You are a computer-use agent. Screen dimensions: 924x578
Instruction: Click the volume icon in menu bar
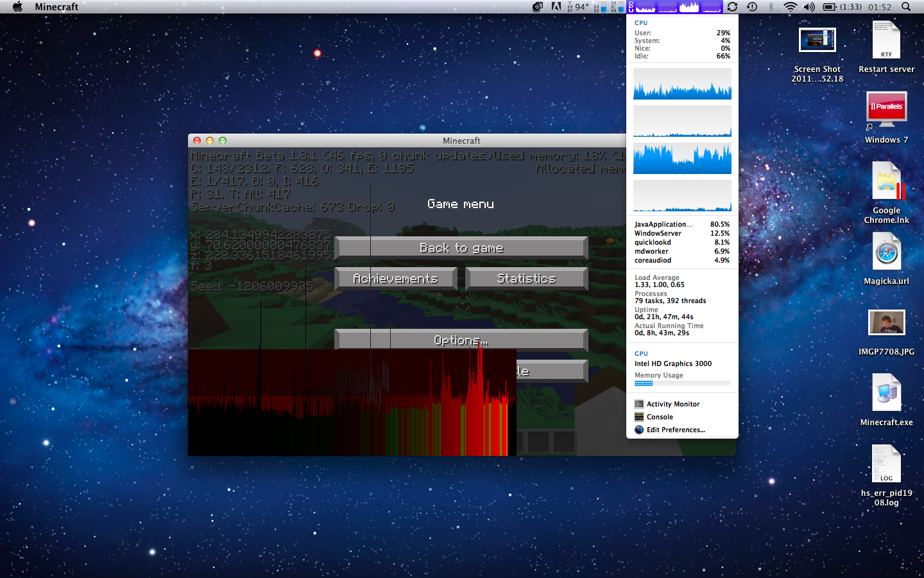809,6
